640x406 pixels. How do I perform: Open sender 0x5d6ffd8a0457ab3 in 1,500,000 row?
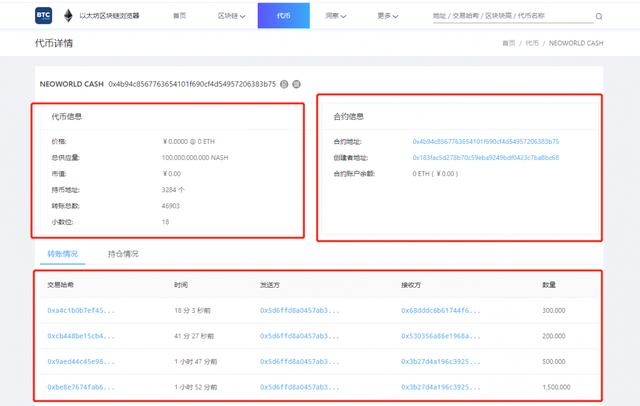click(300, 387)
